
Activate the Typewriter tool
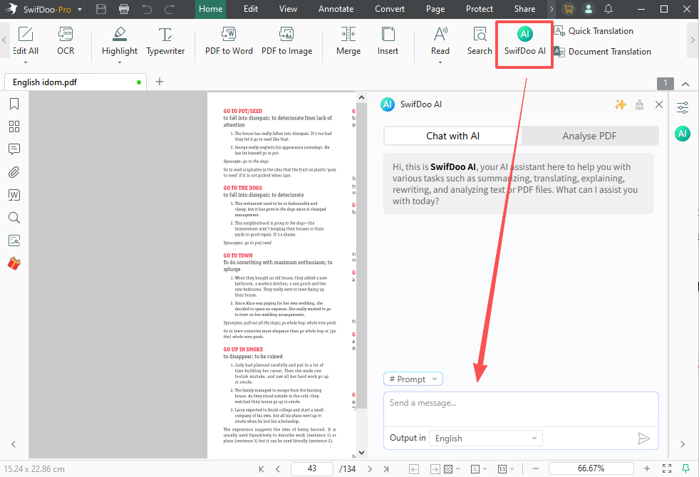pos(165,42)
